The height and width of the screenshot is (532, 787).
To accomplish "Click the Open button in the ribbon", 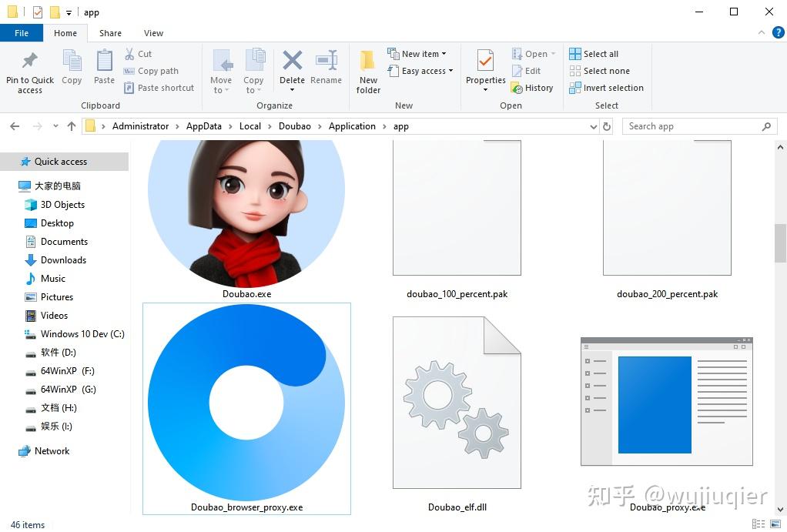I will (x=534, y=54).
